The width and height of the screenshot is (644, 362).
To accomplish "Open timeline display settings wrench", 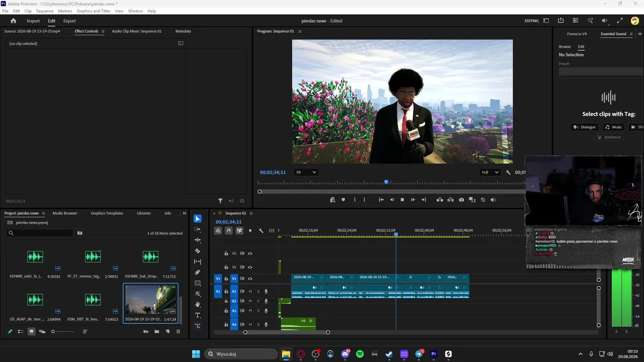I will point(261,231).
